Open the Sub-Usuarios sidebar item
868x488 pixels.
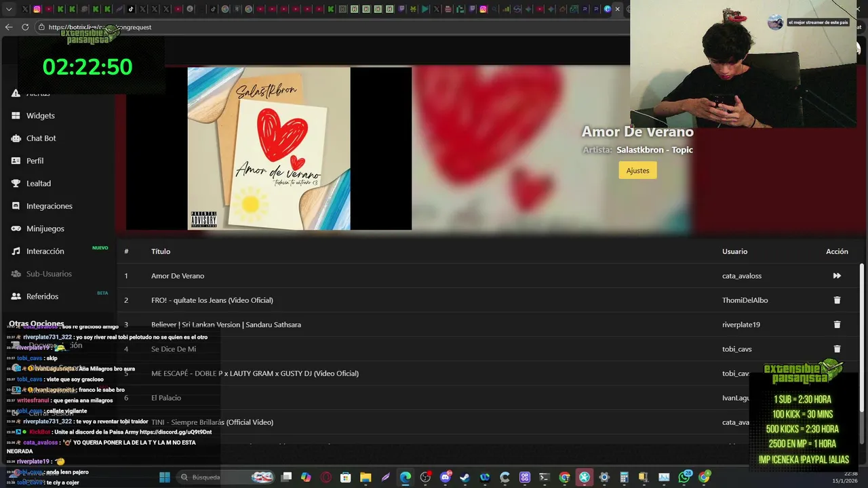pos(49,274)
